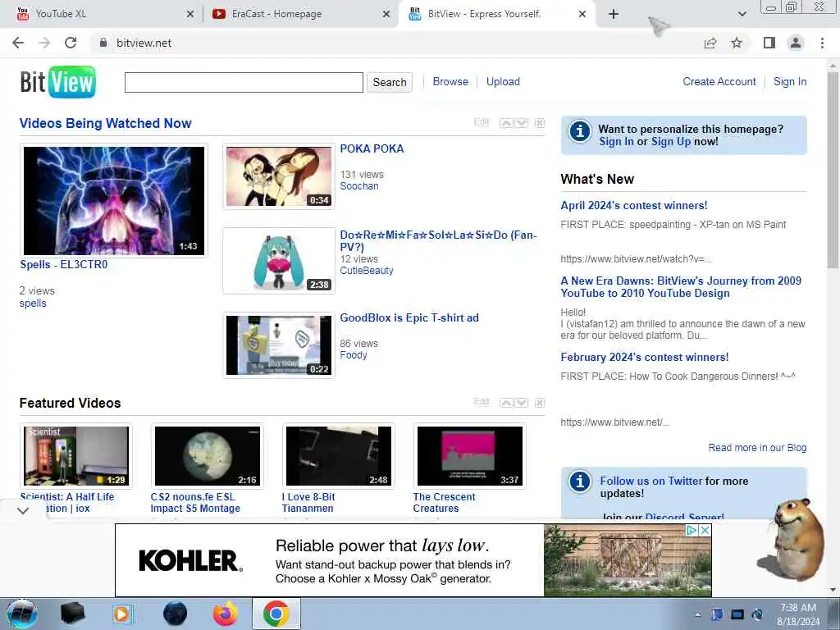Open CS2 nouns.fe ESL Impact thumbnail

208,456
